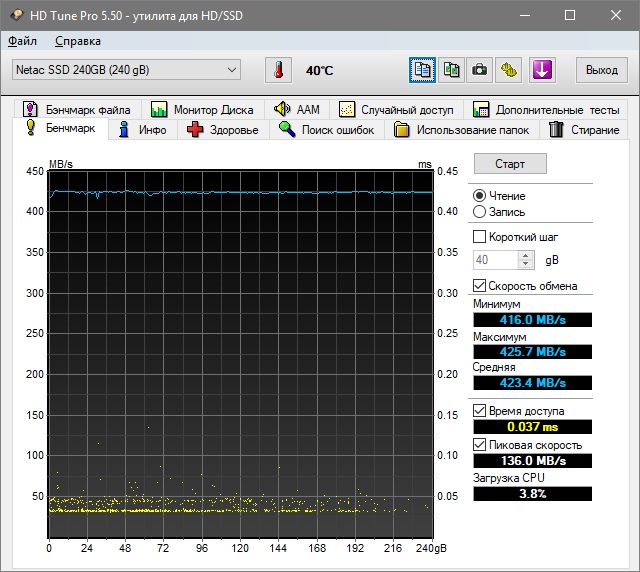The width and height of the screenshot is (640, 572).
Task: Go to the Случайный доступ tab
Action: point(396,109)
